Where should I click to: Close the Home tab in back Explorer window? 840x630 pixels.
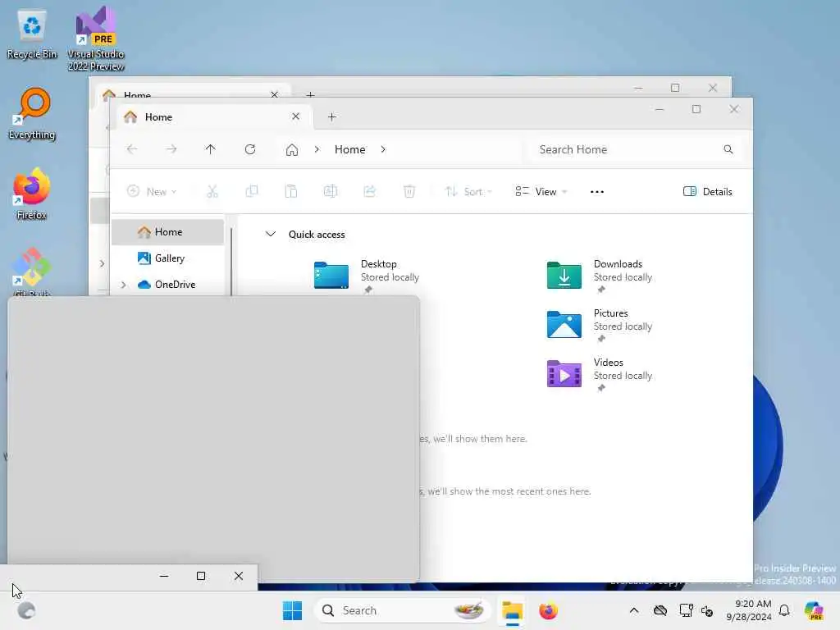tap(274, 94)
